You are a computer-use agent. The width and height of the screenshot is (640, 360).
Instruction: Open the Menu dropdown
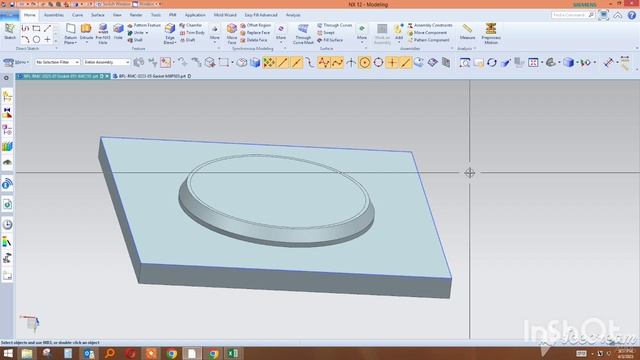16,62
